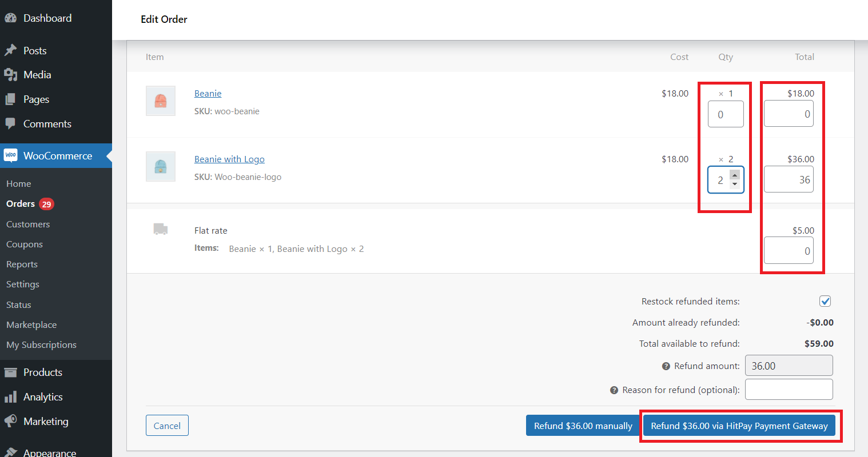The height and width of the screenshot is (457, 868).
Task: Decrease Beanie with Logo refund quantity
Action: 735,185
